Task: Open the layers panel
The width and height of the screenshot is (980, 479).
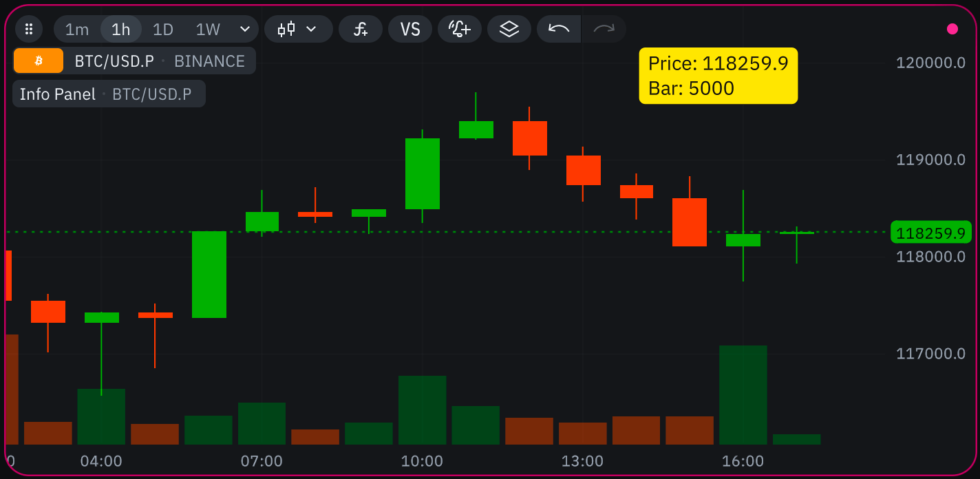Action: pos(509,29)
